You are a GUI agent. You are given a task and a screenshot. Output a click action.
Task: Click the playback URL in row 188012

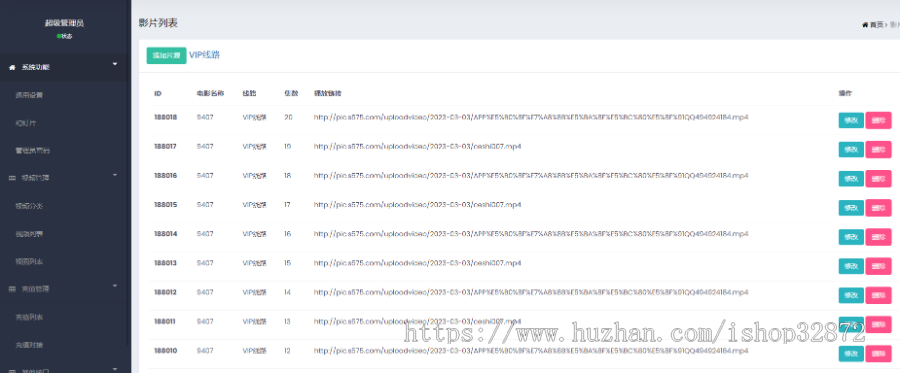point(531,293)
